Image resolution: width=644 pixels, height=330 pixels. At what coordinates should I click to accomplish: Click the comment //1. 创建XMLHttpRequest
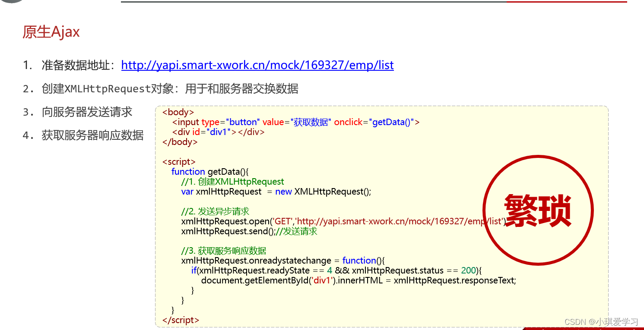click(x=233, y=182)
